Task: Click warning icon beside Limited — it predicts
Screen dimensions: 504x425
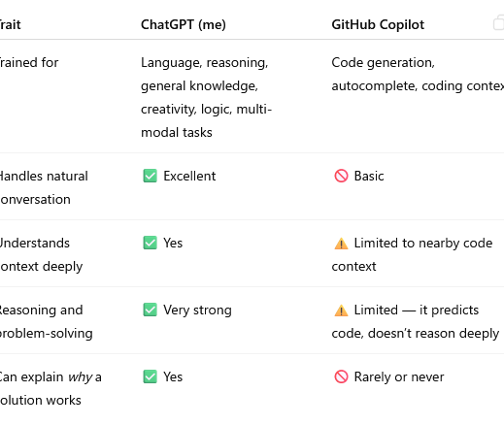Action: click(341, 311)
